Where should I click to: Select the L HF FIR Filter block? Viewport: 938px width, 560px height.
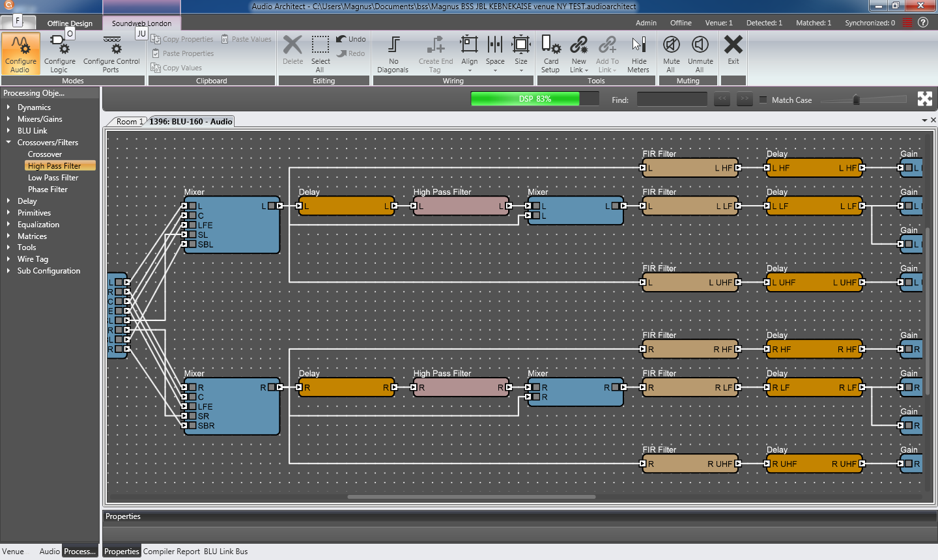pos(690,167)
